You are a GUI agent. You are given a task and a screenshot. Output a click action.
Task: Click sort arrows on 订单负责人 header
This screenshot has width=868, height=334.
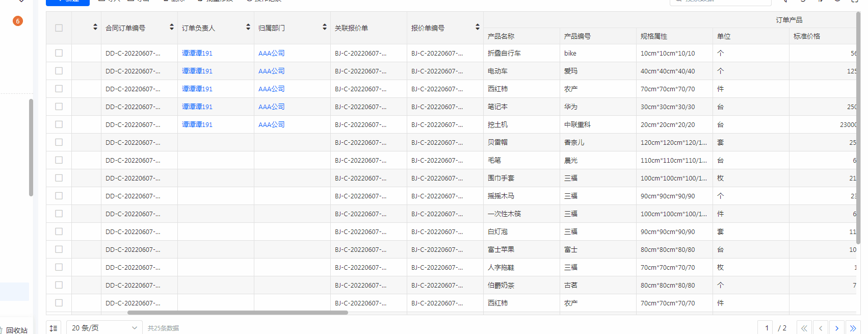(x=248, y=28)
